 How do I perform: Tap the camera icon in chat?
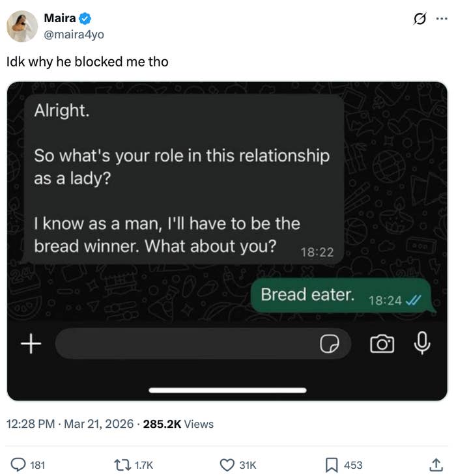pyautogui.click(x=382, y=344)
